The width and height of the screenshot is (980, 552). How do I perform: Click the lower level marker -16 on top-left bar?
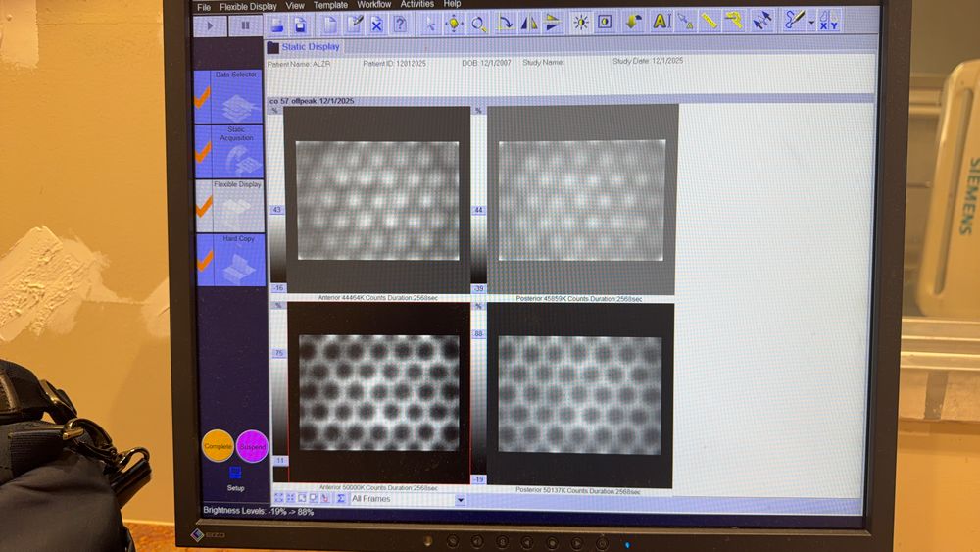tap(278, 288)
